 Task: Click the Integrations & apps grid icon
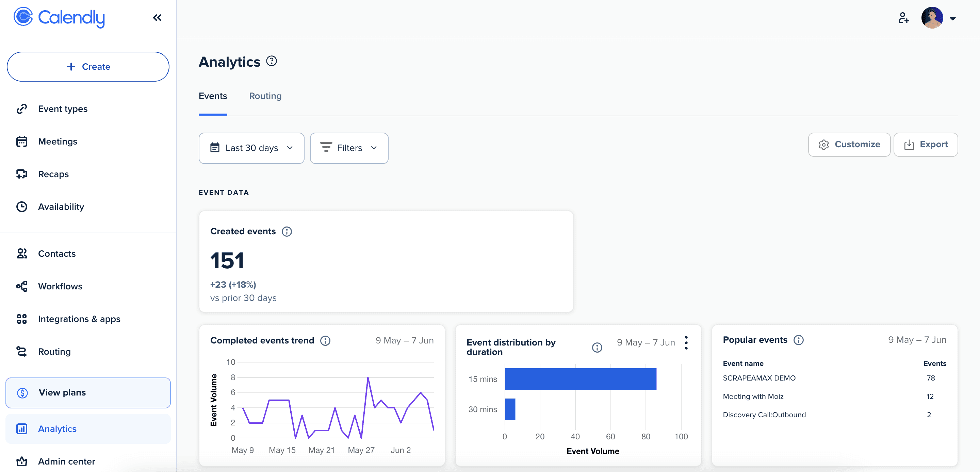click(22, 319)
